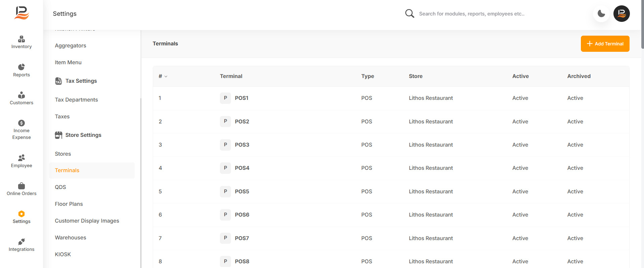
Task: Click the P badge for POS2
Action: tap(225, 121)
